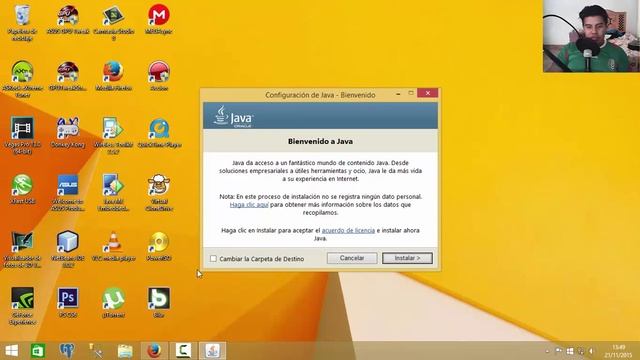Open the Windows Start button
Image resolution: width=640 pixels, height=360 pixels.
coord(11,351)
